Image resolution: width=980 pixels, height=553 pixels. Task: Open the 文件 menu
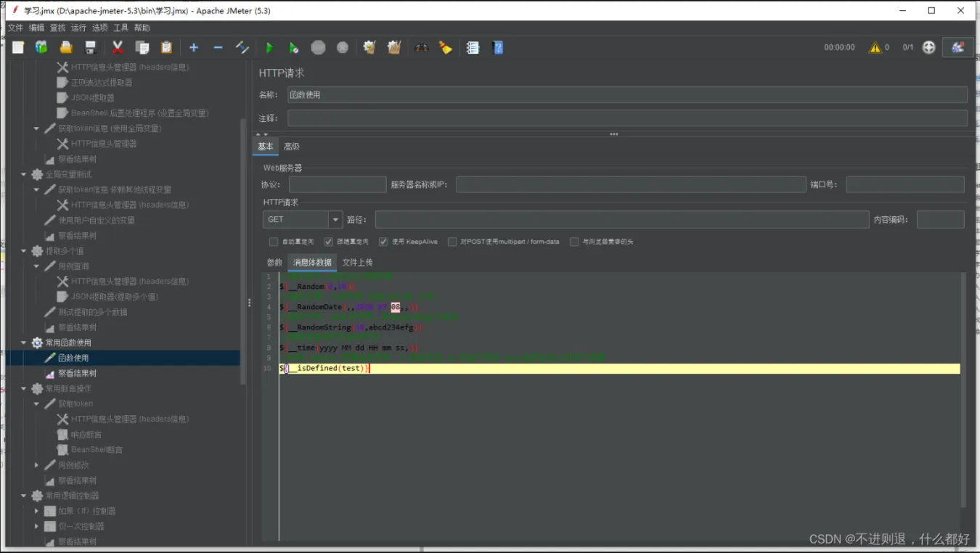pyautogui.click(x=15, y=28)
